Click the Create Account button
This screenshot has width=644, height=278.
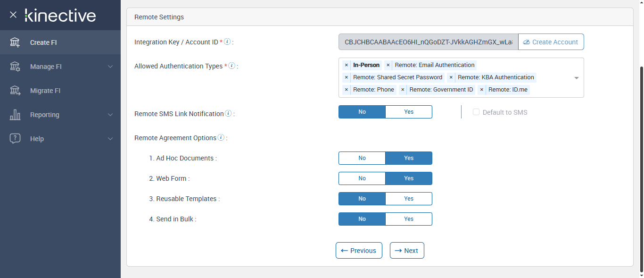tap(551, 42)
